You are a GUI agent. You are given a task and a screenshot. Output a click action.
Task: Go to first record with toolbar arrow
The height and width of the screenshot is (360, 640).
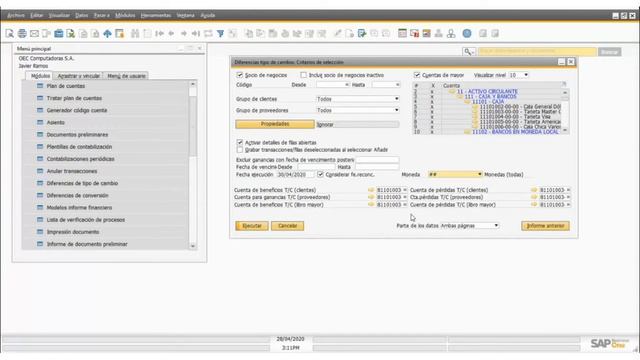pyautogui.click(x=160, y=33)
